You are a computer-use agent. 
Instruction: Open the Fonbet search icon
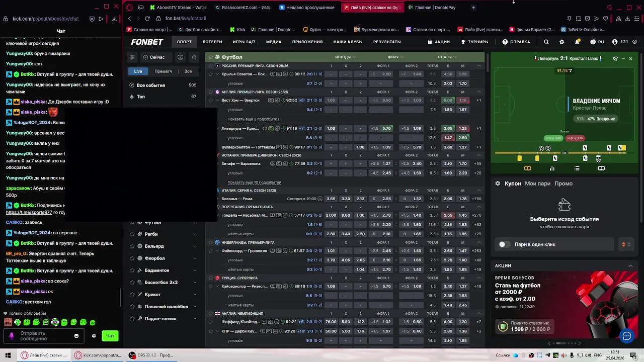[x=546, y=42]
